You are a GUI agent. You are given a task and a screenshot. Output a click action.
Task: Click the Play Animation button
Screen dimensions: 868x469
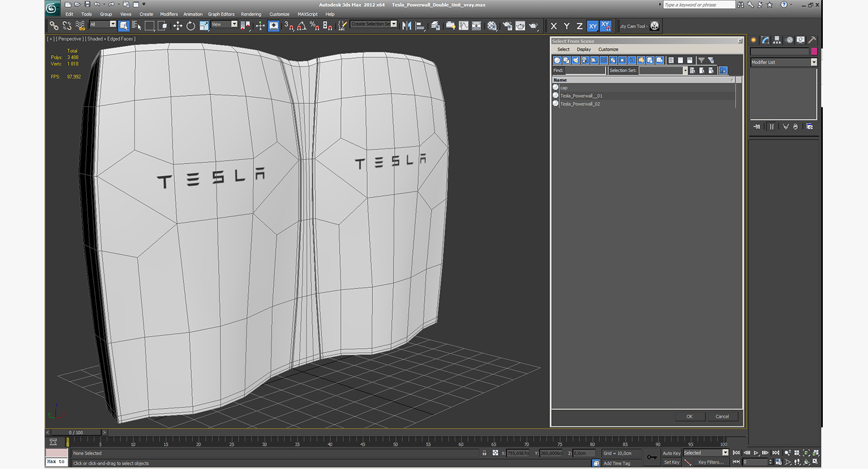757,453
